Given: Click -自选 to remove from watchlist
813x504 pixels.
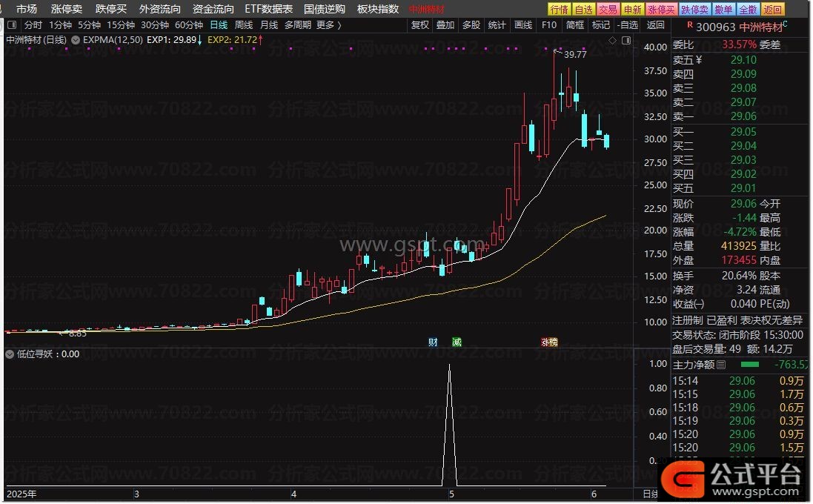Looking at the screenshot, I should (628, 25).
